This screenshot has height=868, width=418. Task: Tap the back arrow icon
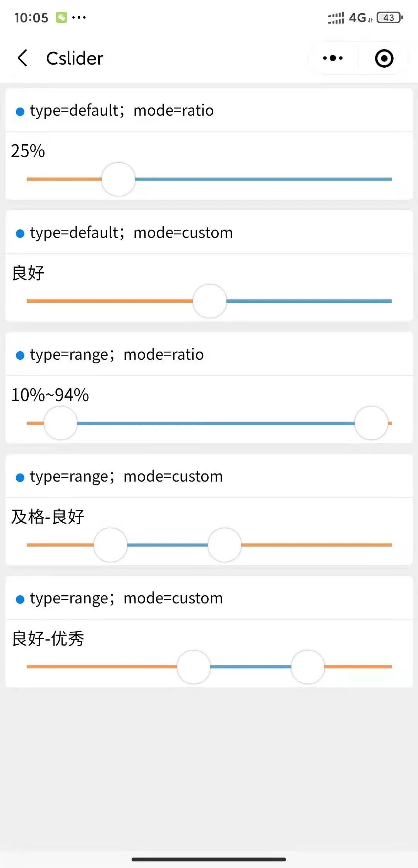(x=23, y=58)
